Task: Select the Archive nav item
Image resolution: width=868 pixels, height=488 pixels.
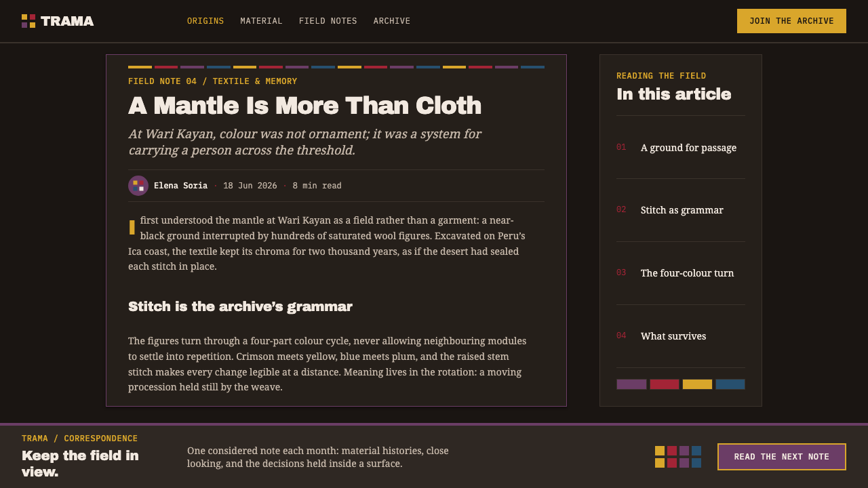Action: point(392,21)
